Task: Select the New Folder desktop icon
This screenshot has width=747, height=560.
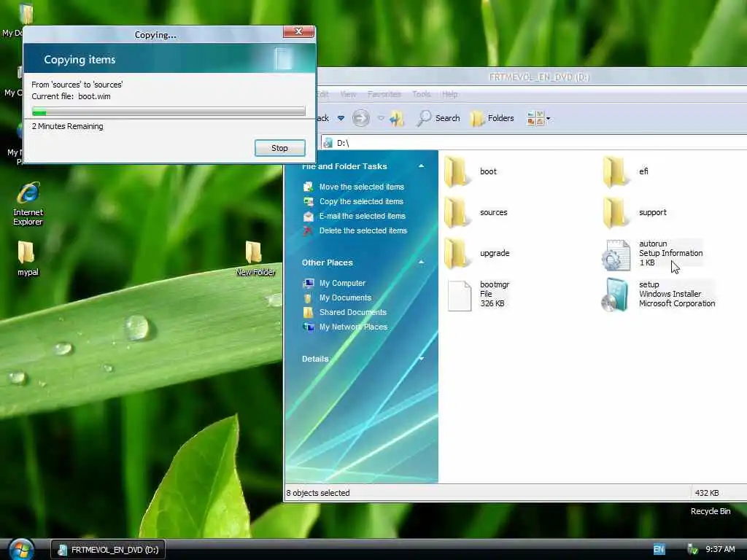Action: pyautogui.click(x=255, y=259)
